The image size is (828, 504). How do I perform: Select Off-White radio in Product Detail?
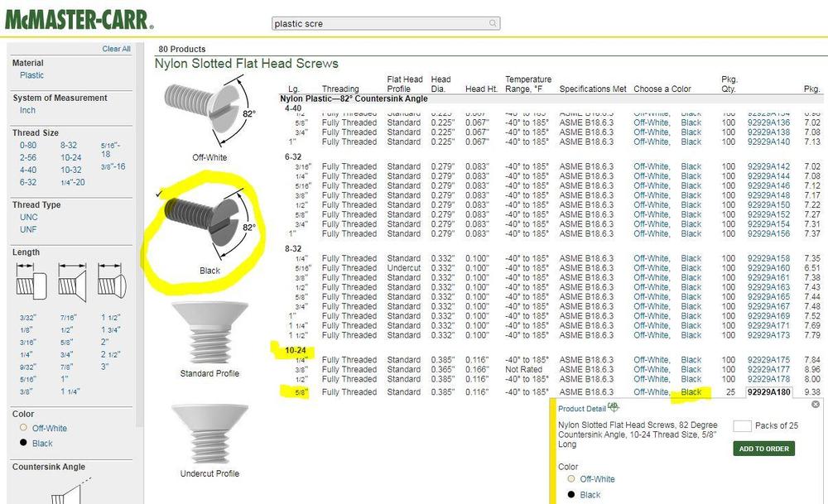pyautogui.click(x=570, y=478)
